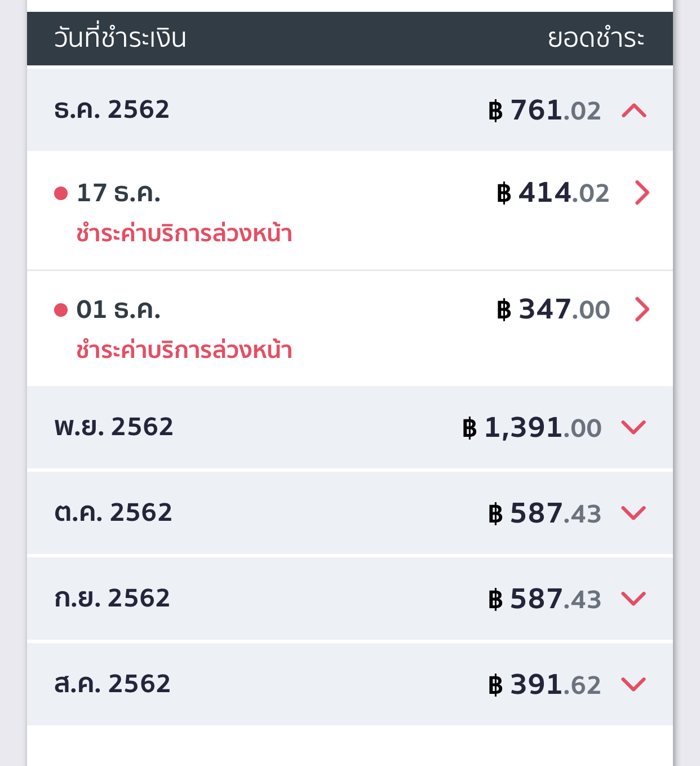The height and width of the screenshot is (766, 700).
Task: Click red dot beside 01 ธ.ค.
Action: tap(61, 310)
